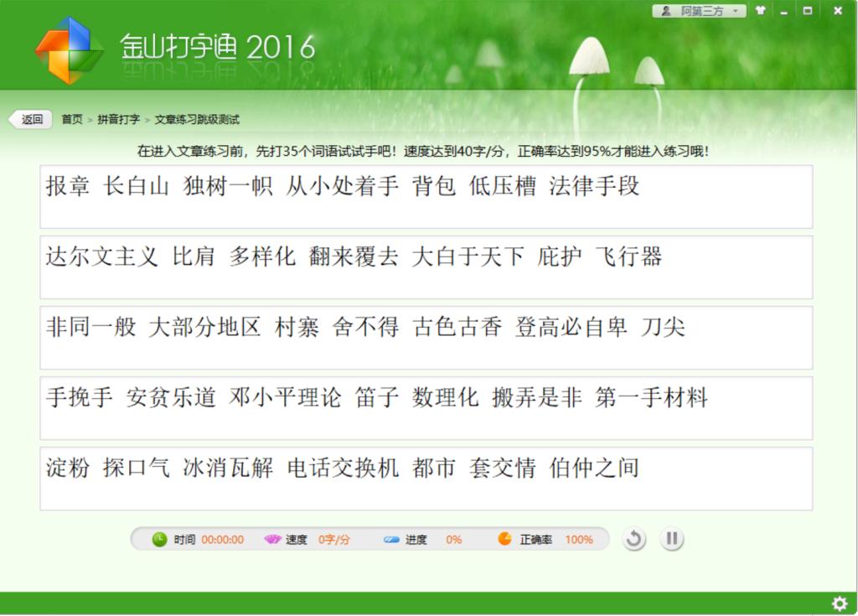Go back with the 返回 button

coord(31,119)
